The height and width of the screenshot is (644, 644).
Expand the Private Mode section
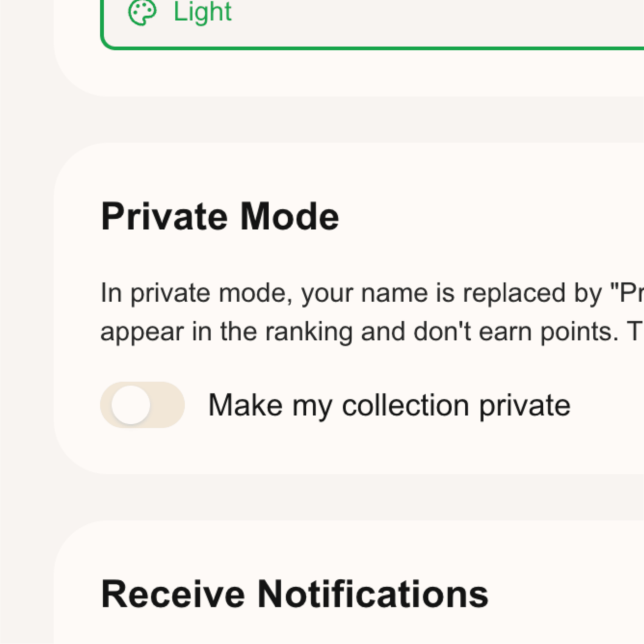[x=220, y=216]
